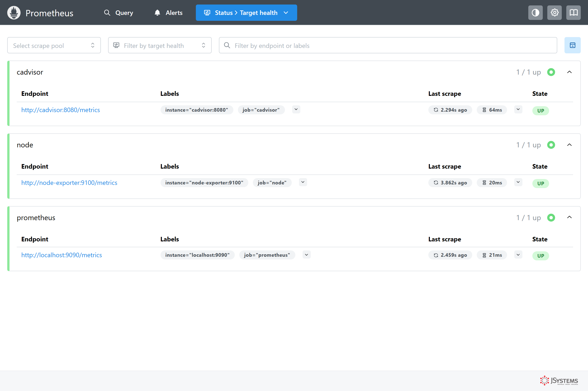This screenshot has width=588, height=391.
Task: Click the green health indicator for cadvisor
Action: (551, 72)
